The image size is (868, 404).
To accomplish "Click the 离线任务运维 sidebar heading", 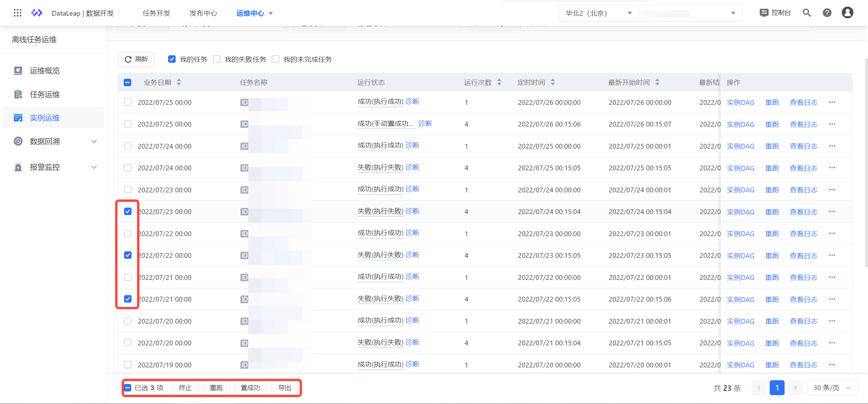I will point(34,40).
